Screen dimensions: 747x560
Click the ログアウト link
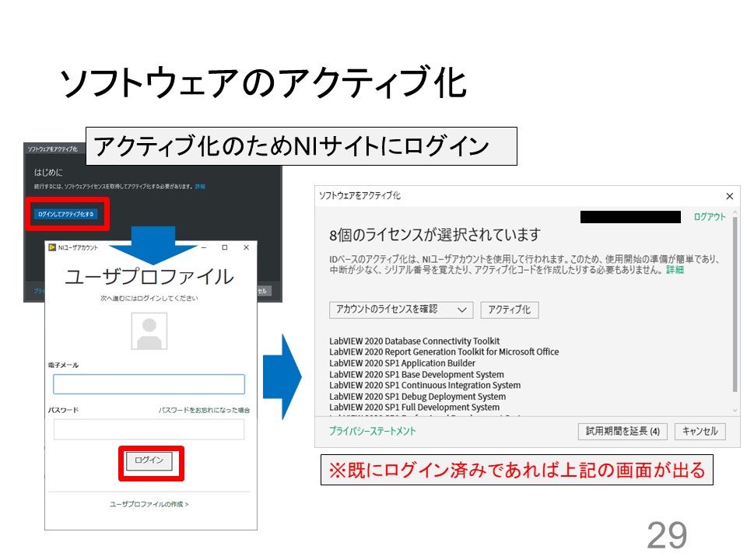[710, 217]
